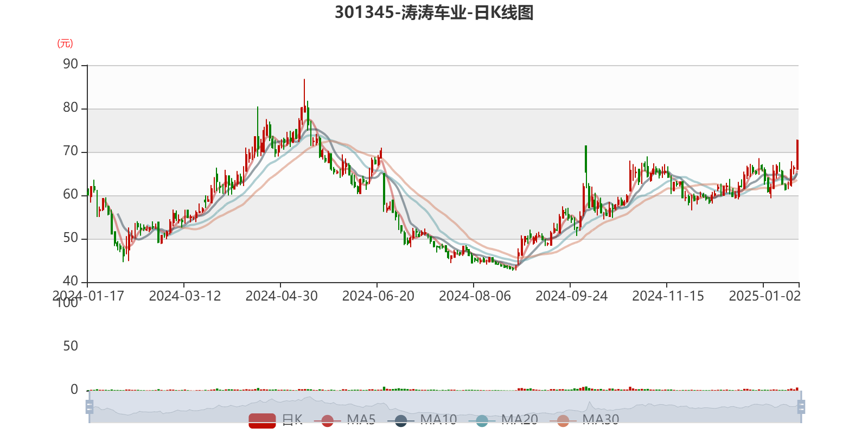868x434 pixels.
Task: Click the 2024-11-15 date label
Action: point(668,296)
